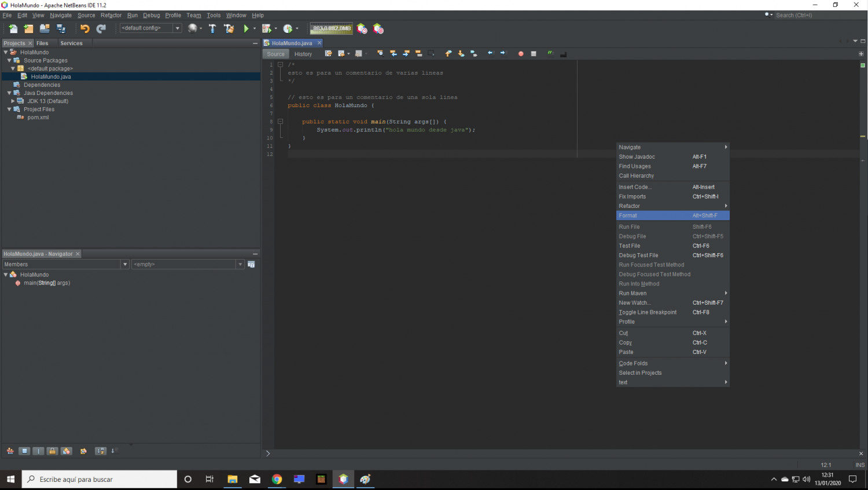868x490 pixels.
Task: Toggle bookmark on the current line
Action: pos(474,53)
